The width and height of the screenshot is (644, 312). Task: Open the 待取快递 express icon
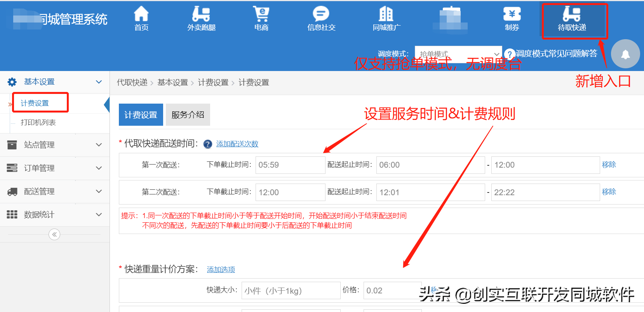[572, 14]
